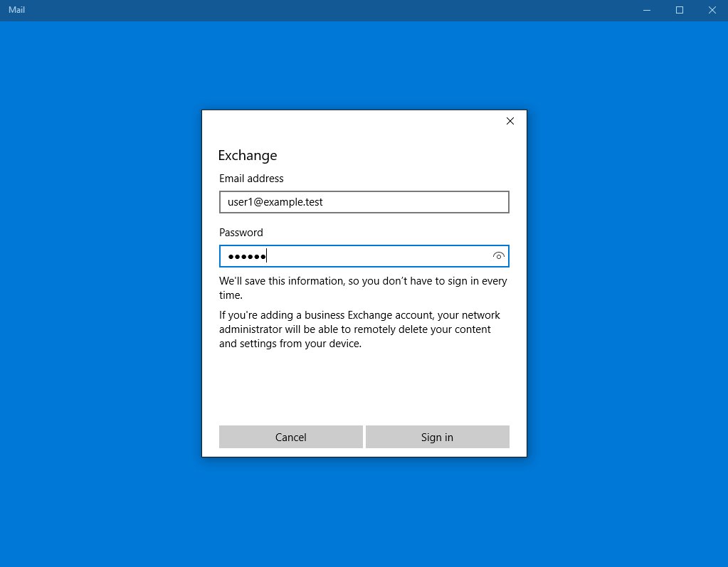The width and height of the screenshot is (728, 567).
Task: Close the Exchange dialog with the X
Action: click(x=510, y=121)
